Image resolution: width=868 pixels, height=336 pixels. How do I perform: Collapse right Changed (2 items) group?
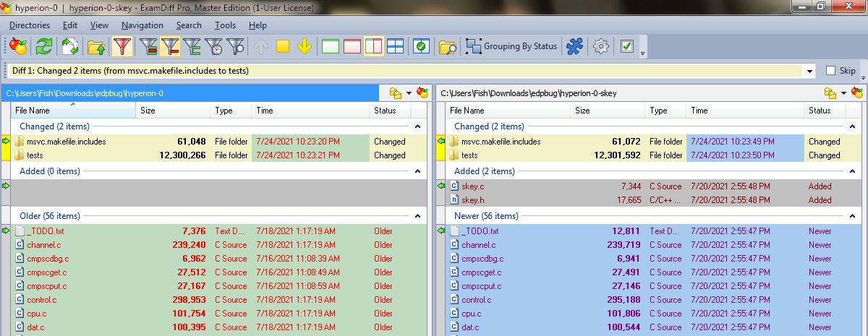(x=851, y=126)
